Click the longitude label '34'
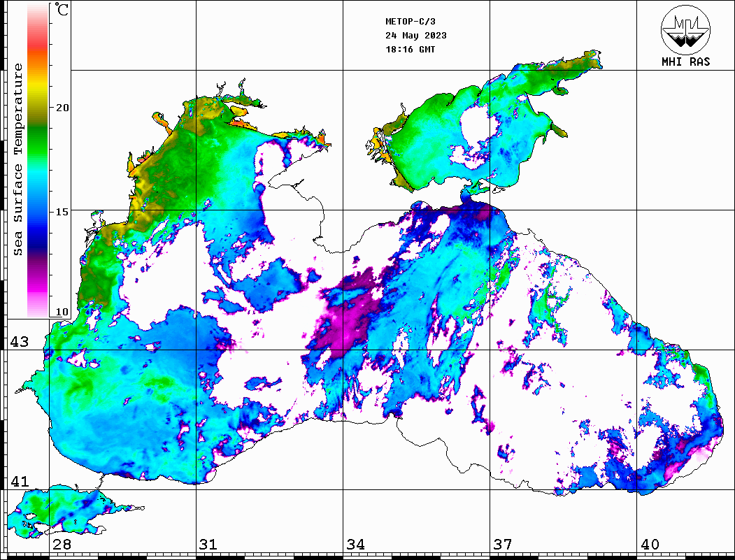Screen dimensions: 735x560 click(x=356, y=545)
